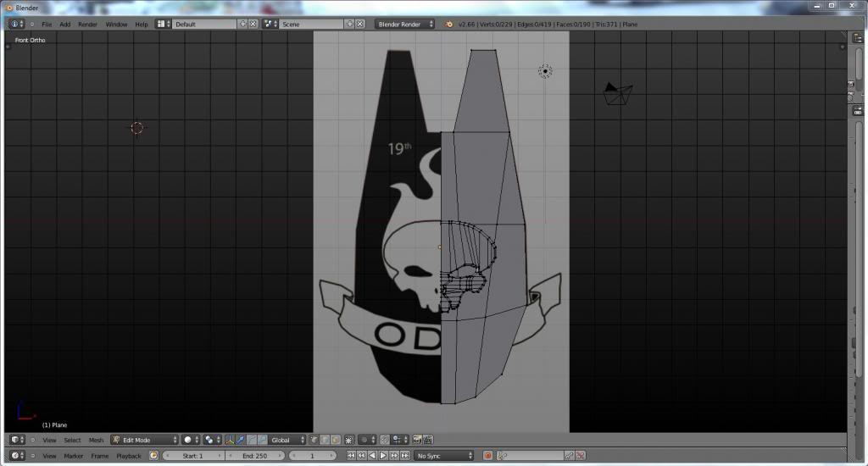Open the Select menu in 3D View

pos(72,440)
